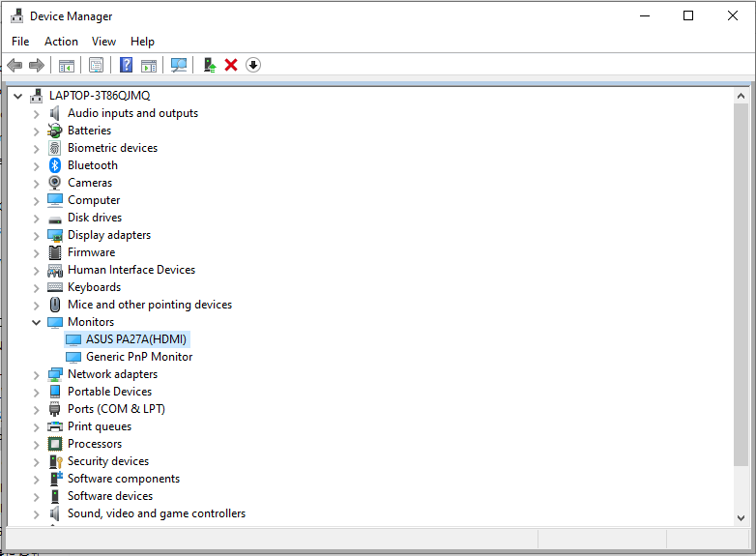
Task: Expand the Network adapters category
Action: pyautogui.click(x=36, y=374)
